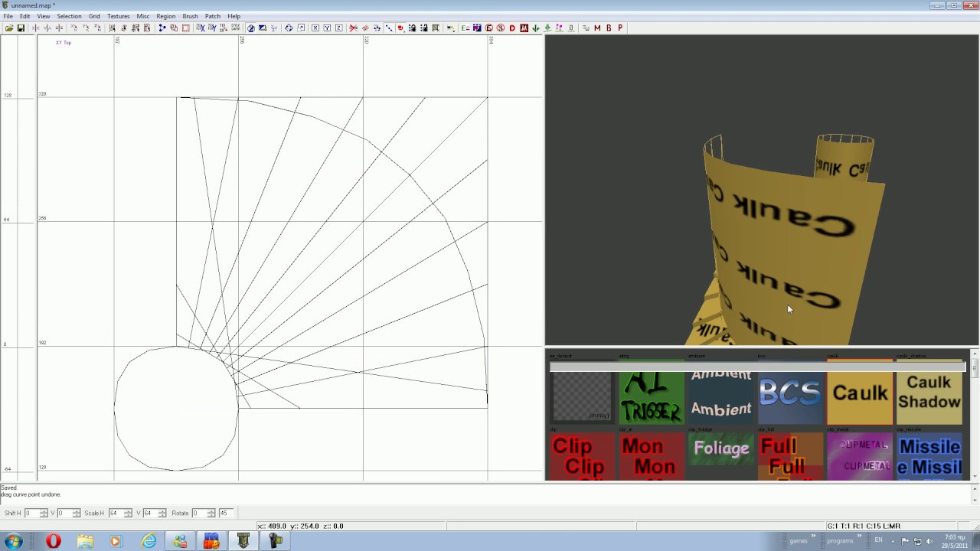The height and width of the screenshot is (551, 980).
Task: Click the rotation step field showing 45
Action: (226, 513)
